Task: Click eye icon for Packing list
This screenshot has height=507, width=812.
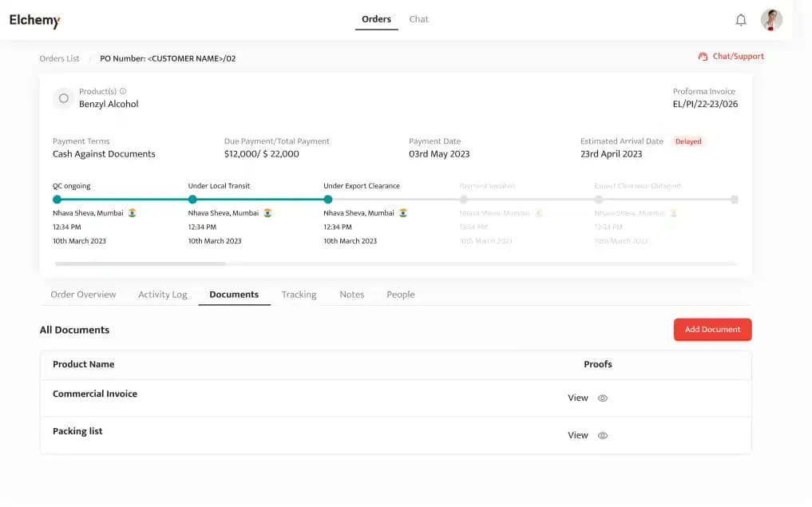Action: point(603,436)
